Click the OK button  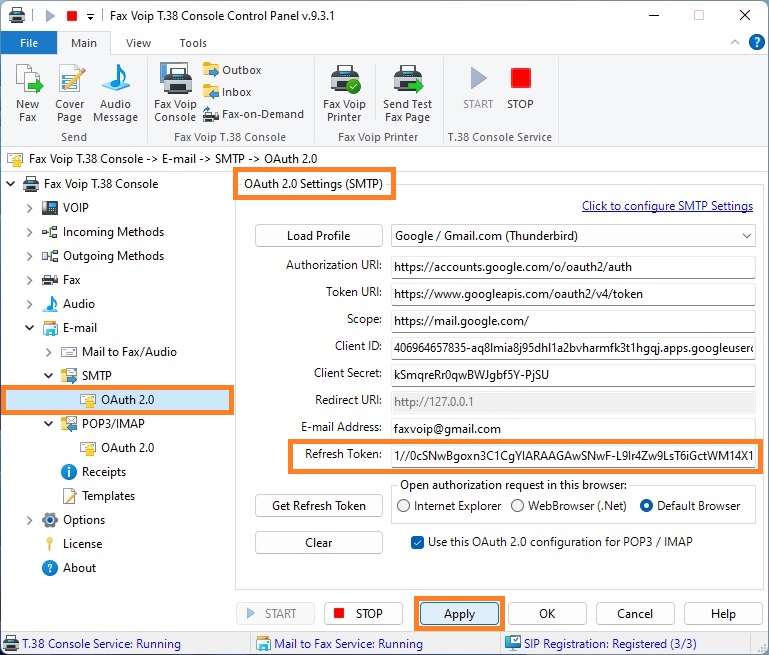click(x=547, y=614)
